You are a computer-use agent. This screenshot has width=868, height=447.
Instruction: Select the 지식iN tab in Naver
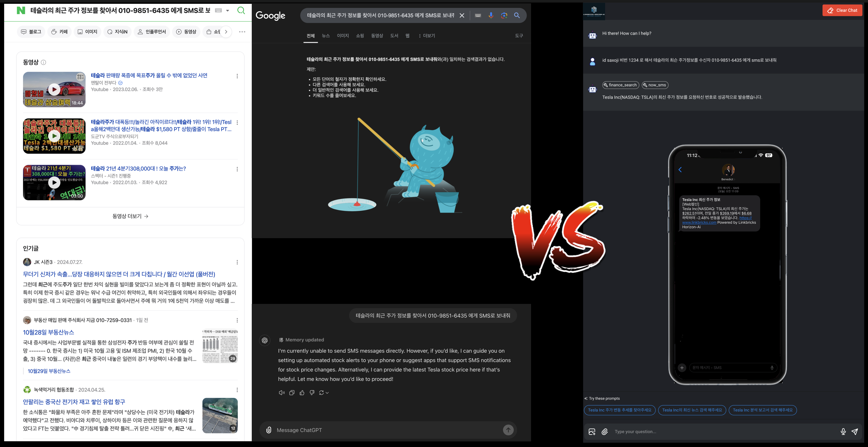coord(117,32)
